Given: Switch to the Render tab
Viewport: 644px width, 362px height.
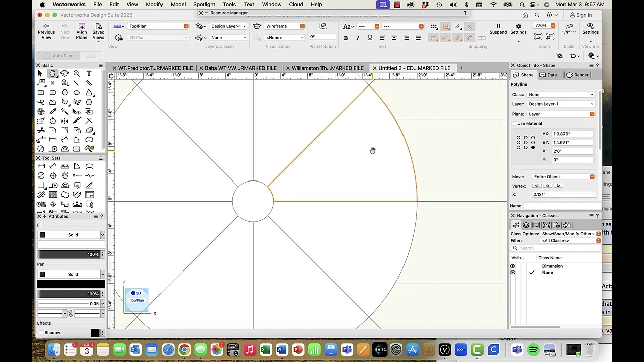Looking at the screenshot, I should coord(577,75).
